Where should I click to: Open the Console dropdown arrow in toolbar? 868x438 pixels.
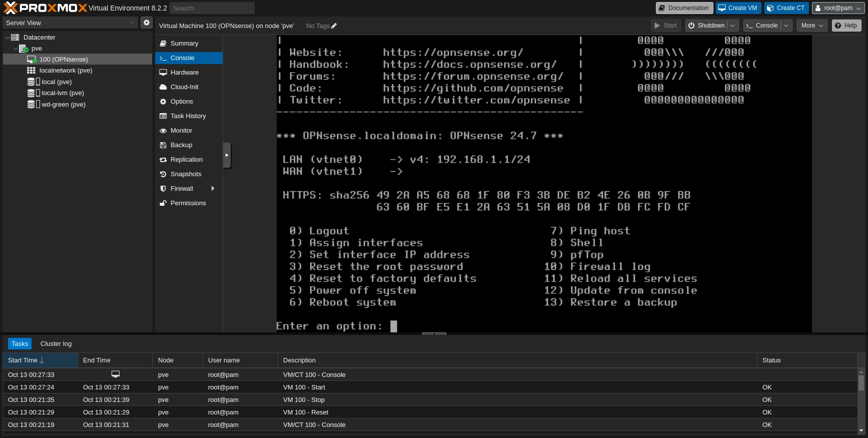point(786,26)
